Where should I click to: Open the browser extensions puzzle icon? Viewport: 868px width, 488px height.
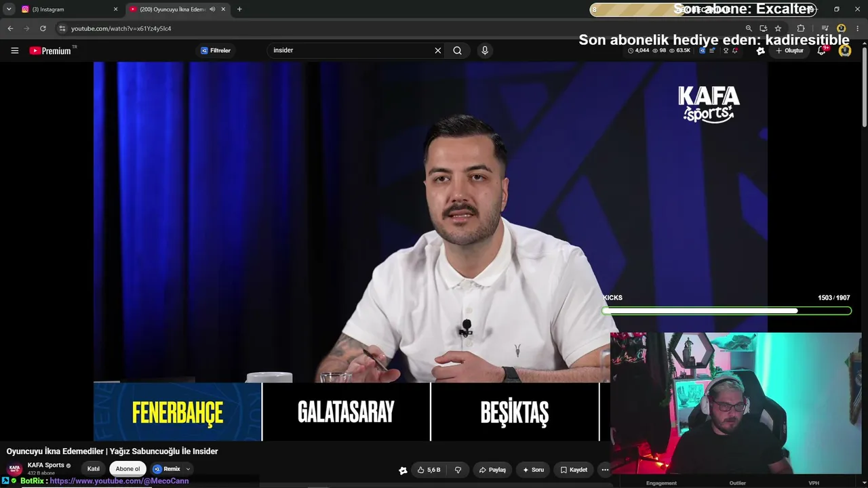pyautogui.click(x=801, y=28)
